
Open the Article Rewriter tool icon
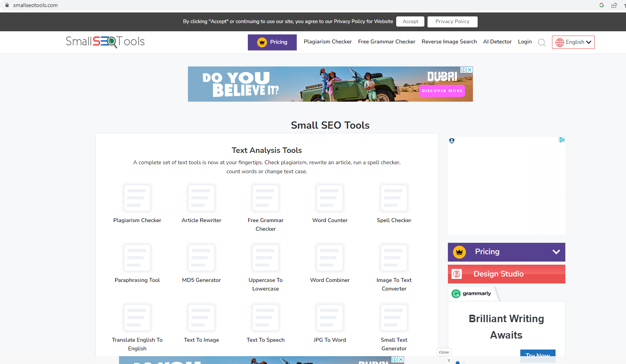pyautogui.click(x=201, y=198)
